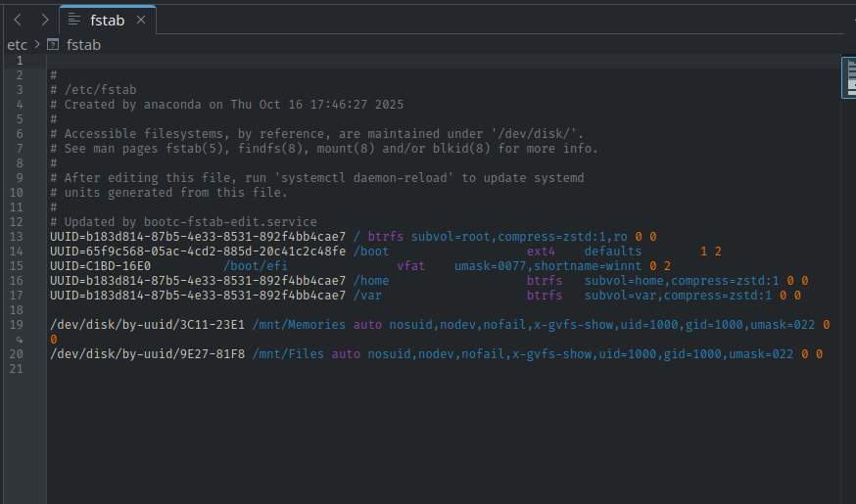The image size is (856, 504).
Task: Click line number 19 in the gutter
Action: click(17, 325)
